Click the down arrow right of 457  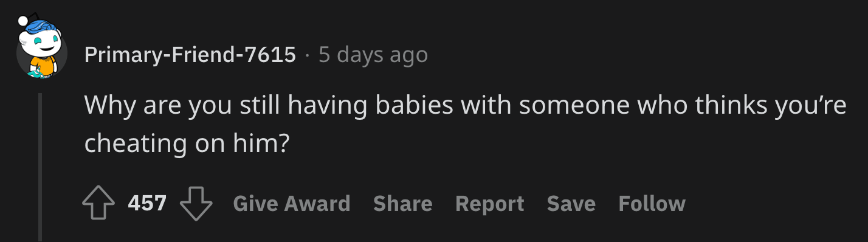[x=196, y=204]
